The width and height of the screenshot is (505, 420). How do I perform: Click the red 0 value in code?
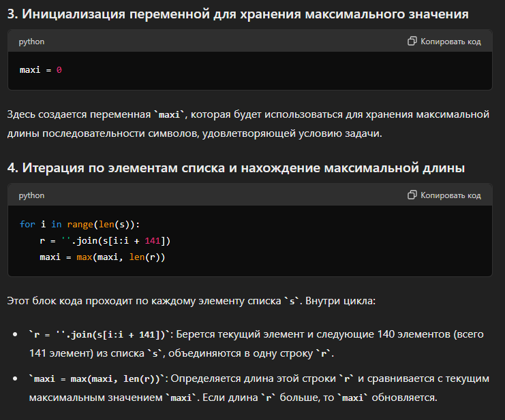click(59, 70)
